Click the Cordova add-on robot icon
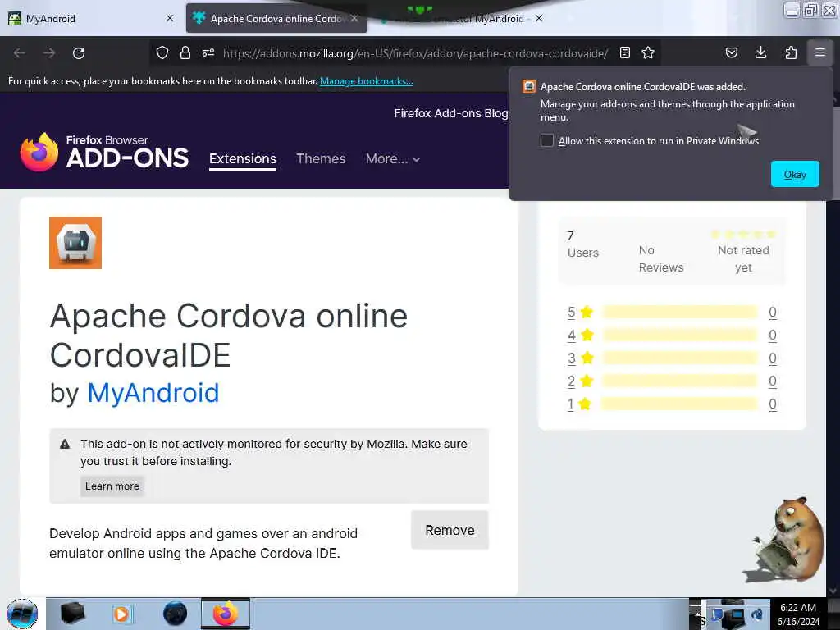The image size is (840, 630). click(75, 243)
